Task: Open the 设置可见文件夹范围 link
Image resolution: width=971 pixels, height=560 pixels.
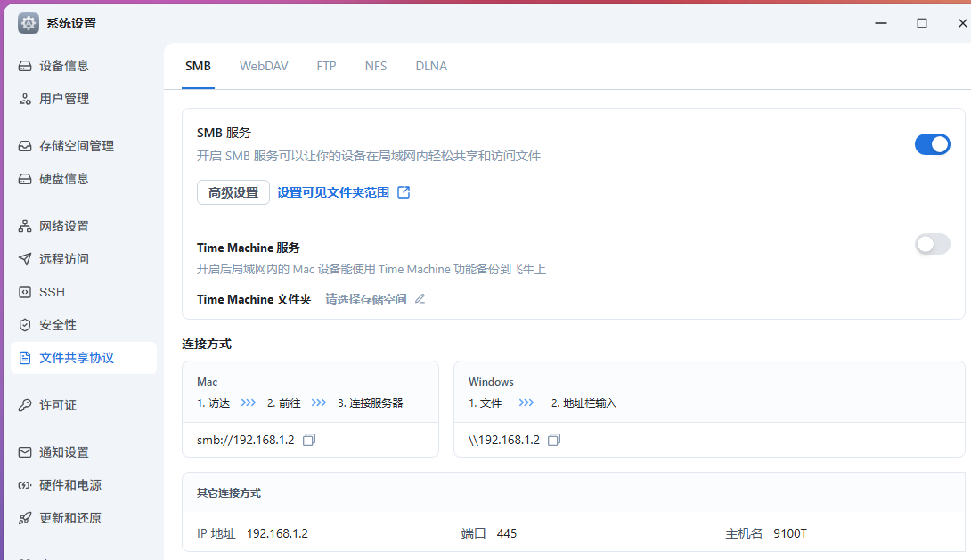Action: click(x=333, y=192)
